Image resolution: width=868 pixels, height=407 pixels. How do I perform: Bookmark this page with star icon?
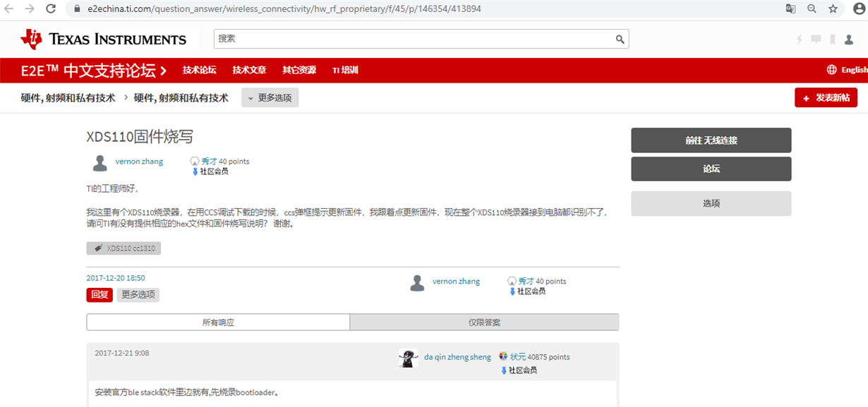(x=833, y=9)
